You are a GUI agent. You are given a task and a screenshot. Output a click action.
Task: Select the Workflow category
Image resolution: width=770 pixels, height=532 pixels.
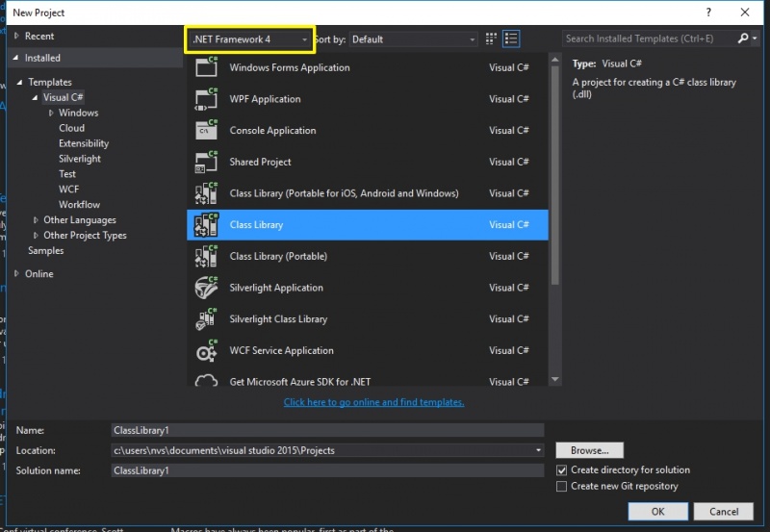coord(79,204)
